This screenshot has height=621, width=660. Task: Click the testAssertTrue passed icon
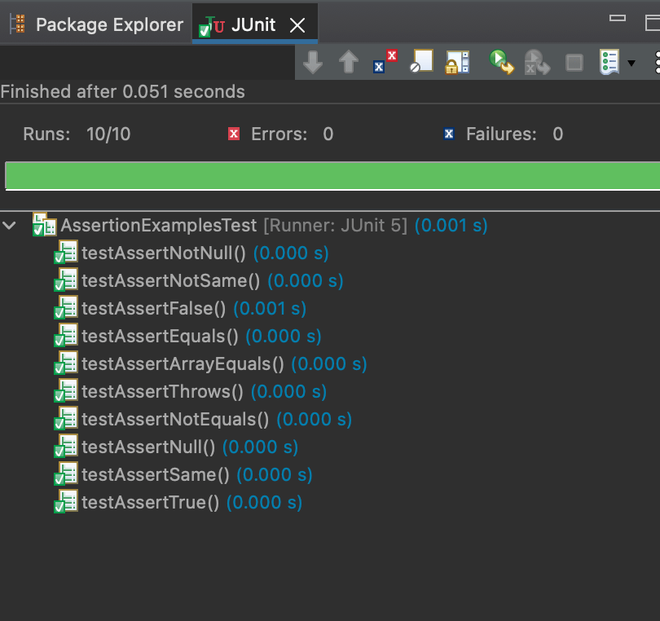click(x=66, y=501)
